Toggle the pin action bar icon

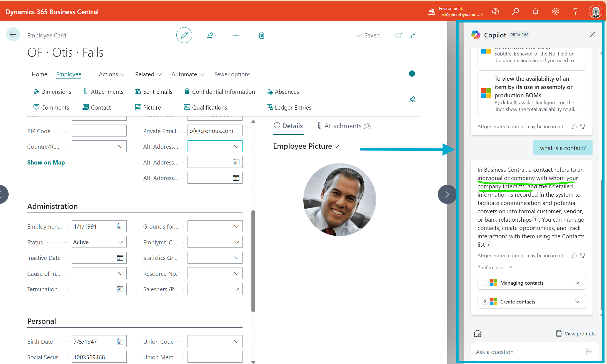coord(412,99)
